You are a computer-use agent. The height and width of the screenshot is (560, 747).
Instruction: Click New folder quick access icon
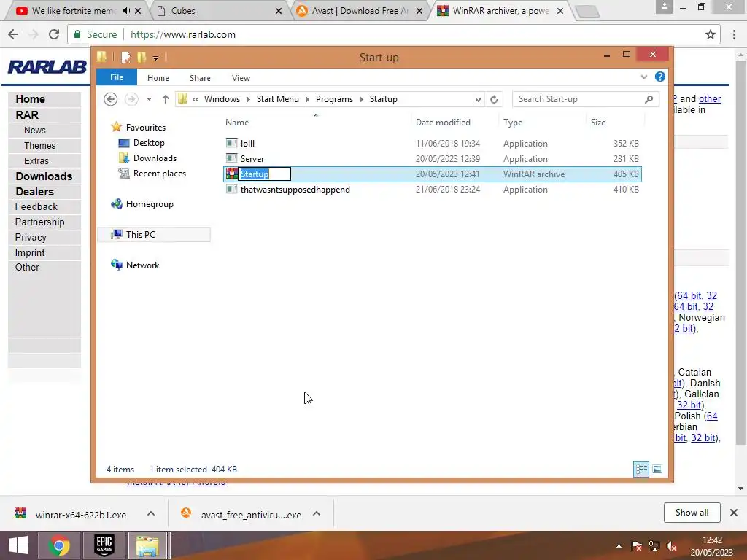142,58
